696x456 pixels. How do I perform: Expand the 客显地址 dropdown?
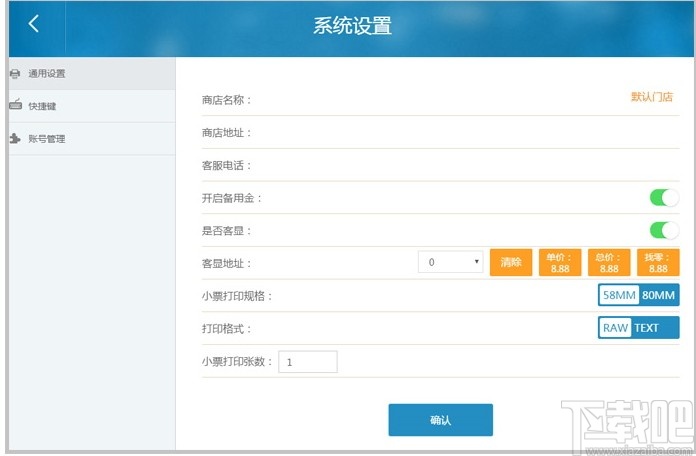click(451, 262)
